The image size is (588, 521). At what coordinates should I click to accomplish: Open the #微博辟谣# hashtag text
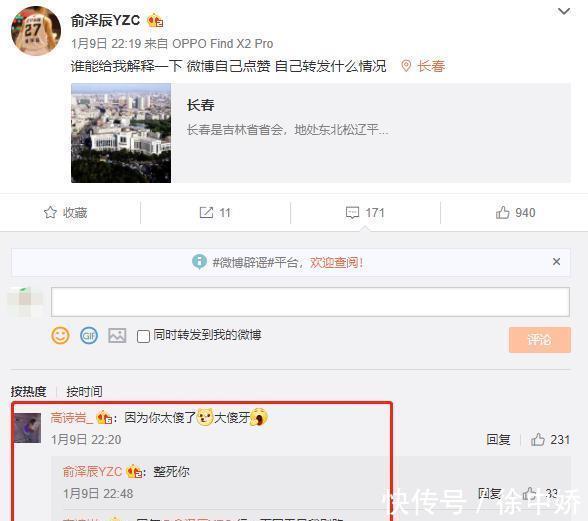pos(243,262)
